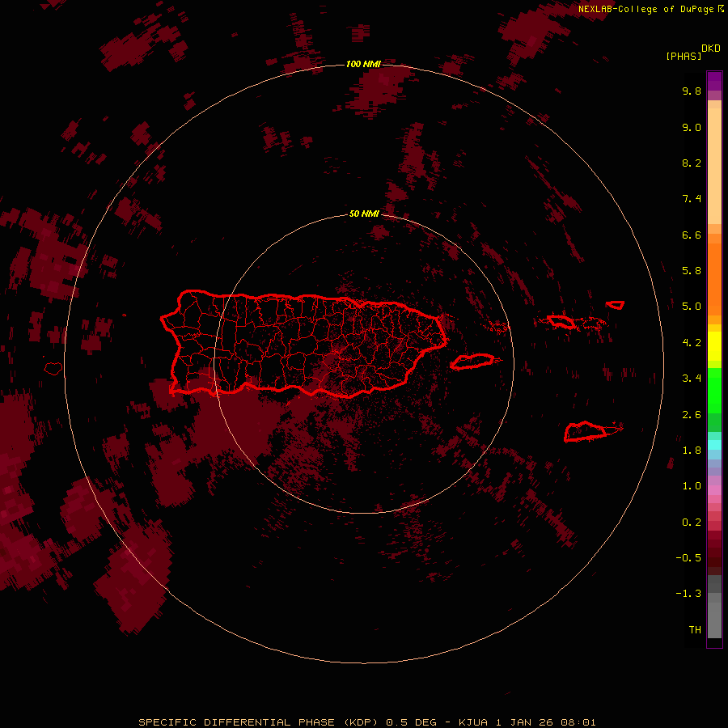This screenshot has height=728, width=728.
Task: Select the 0.2 scale value
Action: coord(692,523)
